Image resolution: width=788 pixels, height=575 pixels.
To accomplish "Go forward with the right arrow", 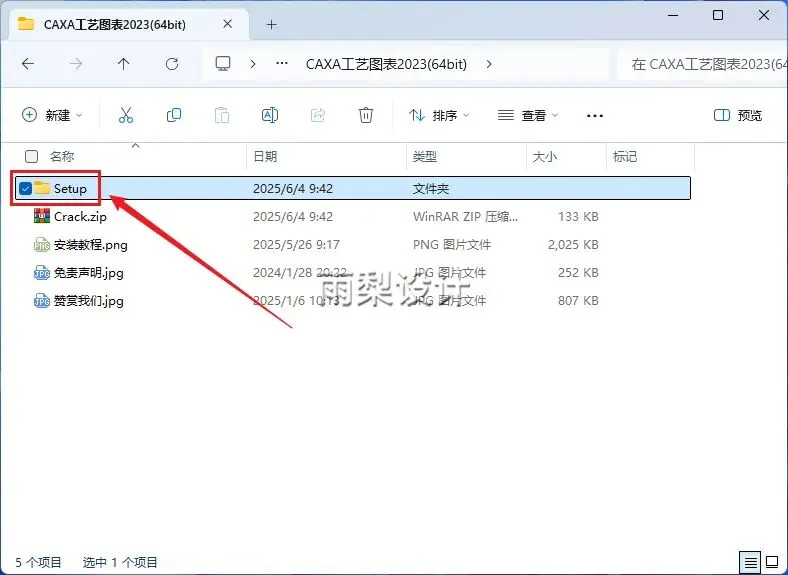I will click(x=76, y=64).
